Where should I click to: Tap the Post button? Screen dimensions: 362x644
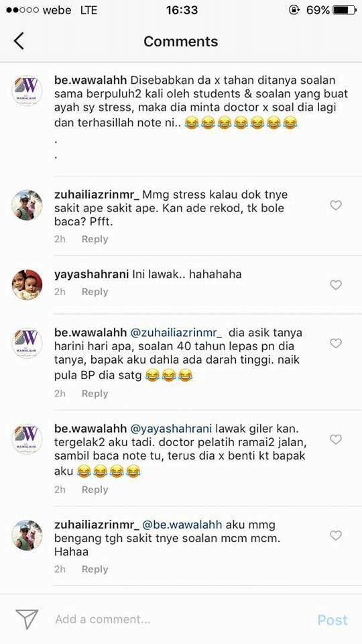[333, 620]
